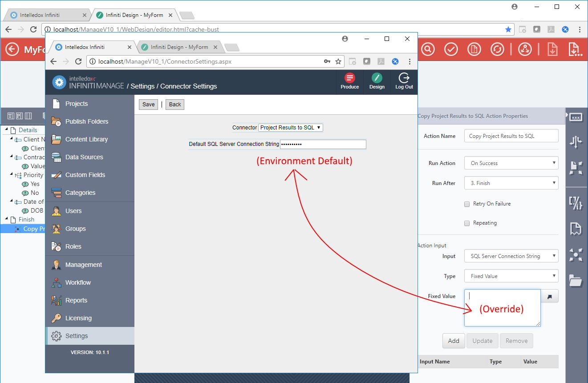Screen dimensions: 588x383
Task: Open the Type dropdown showing Fixed Value
Action: tap(511, 276)
